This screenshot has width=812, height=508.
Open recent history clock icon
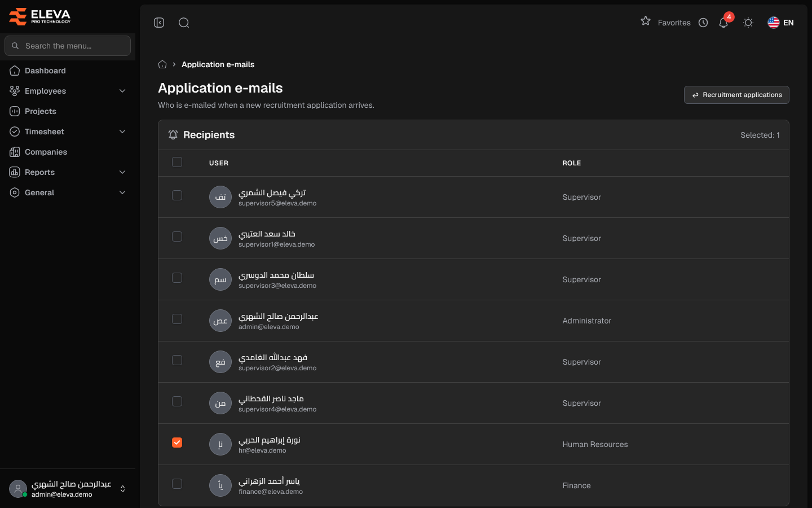pyautogui.click(x=703, y=23)
